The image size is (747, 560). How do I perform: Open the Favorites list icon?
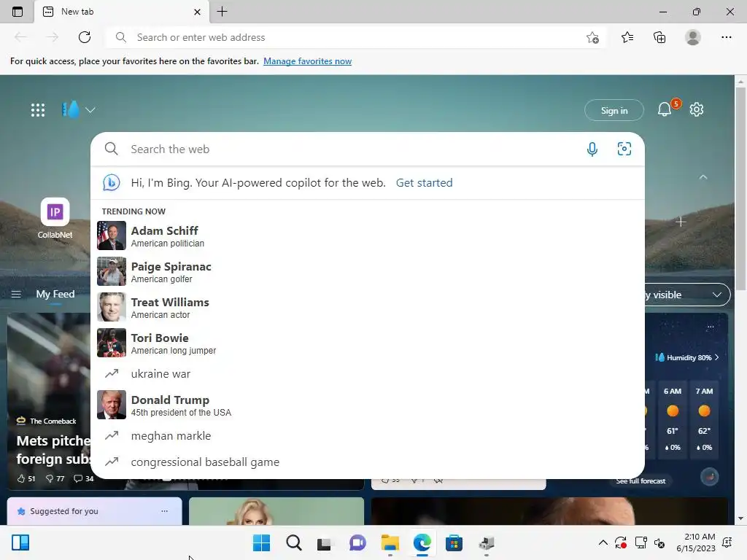627,37
